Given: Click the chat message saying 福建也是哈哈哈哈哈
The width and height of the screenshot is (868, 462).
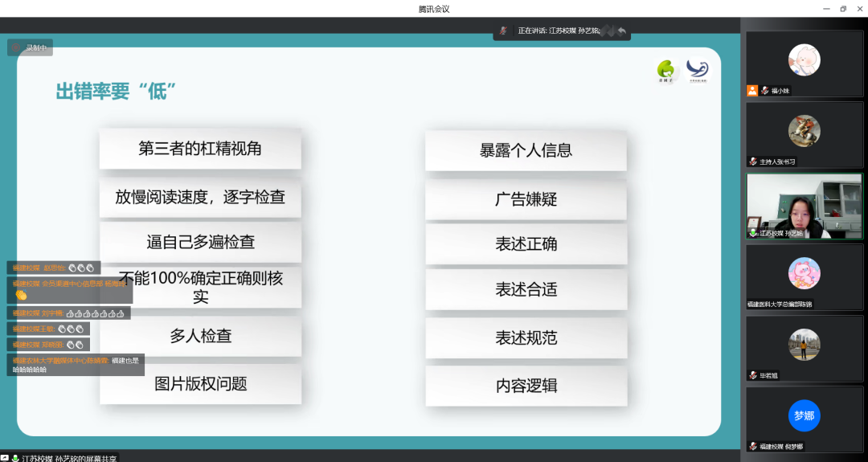Looking at the screenshot, I should 77,365.
